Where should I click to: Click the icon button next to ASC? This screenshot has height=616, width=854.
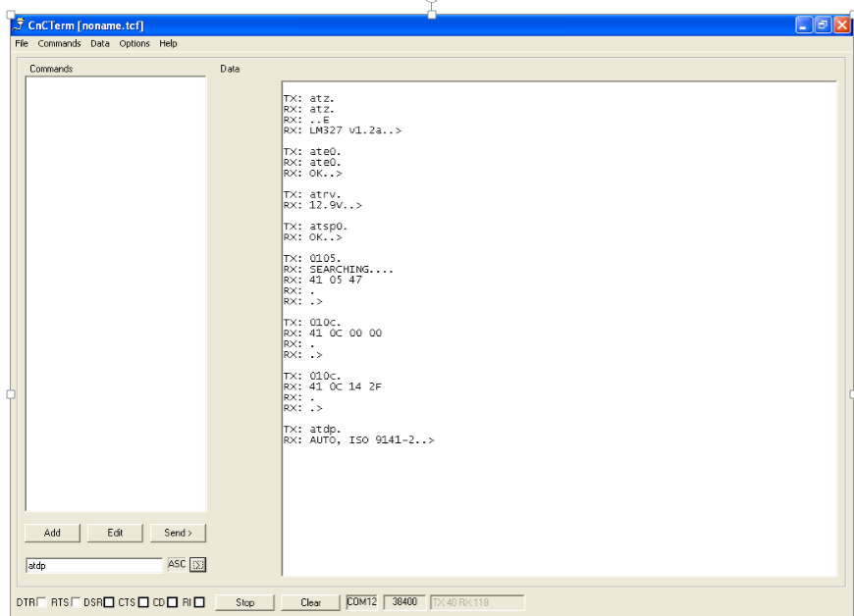[x=197, y=565]
